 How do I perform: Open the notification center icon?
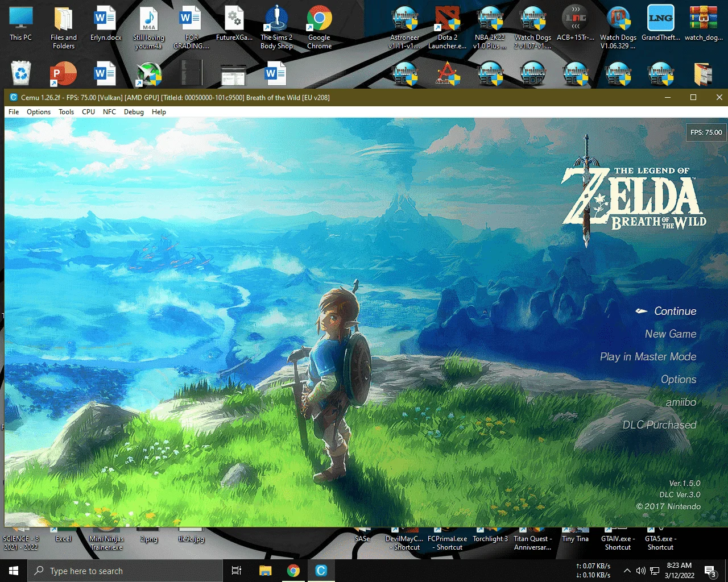(x=710, y=571)
